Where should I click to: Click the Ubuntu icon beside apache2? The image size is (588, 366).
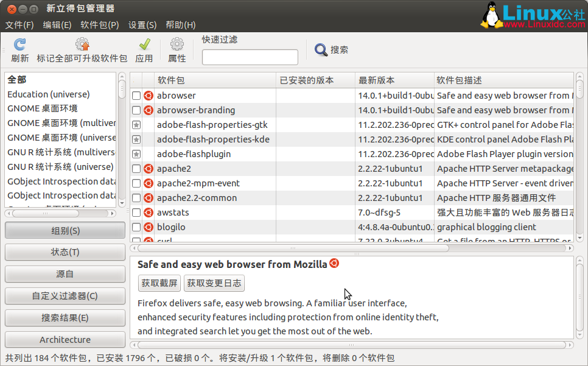point(149,169)
